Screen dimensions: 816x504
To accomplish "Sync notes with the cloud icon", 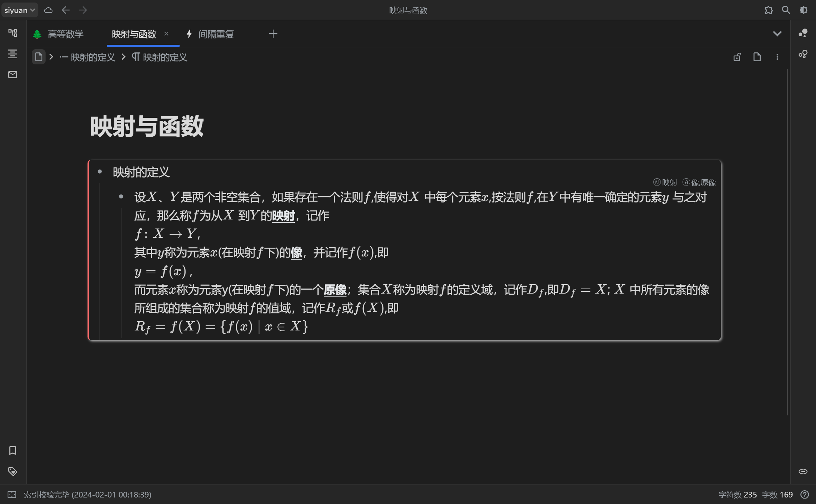I will (48, 10).
